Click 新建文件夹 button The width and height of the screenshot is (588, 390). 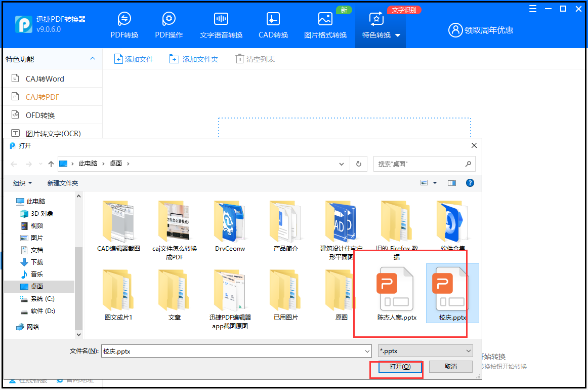point(63,183)
